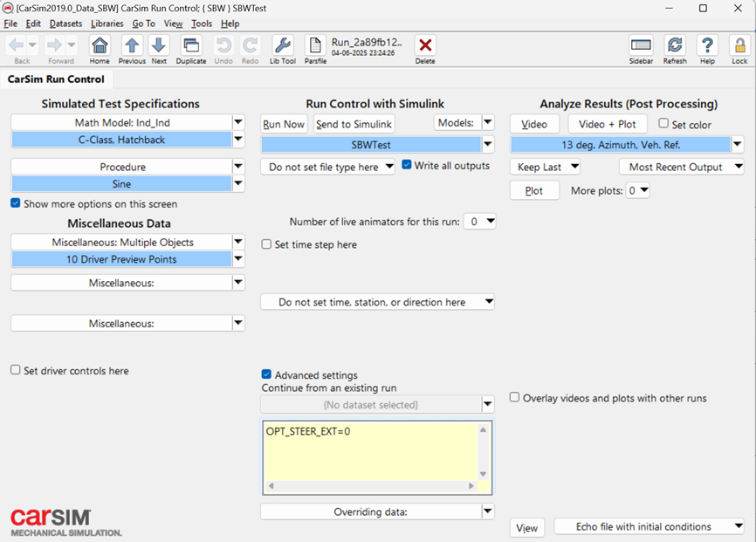The width and height of the screenshot is (756, 542).
Task: View the Parsfile document icon
Action: (315, 45)
